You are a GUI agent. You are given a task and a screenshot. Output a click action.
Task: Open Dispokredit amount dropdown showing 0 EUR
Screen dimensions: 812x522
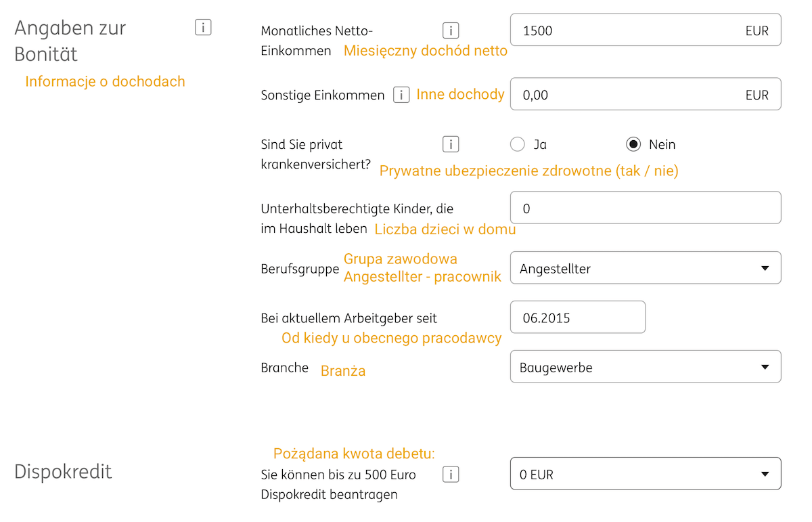click(646, 474)
